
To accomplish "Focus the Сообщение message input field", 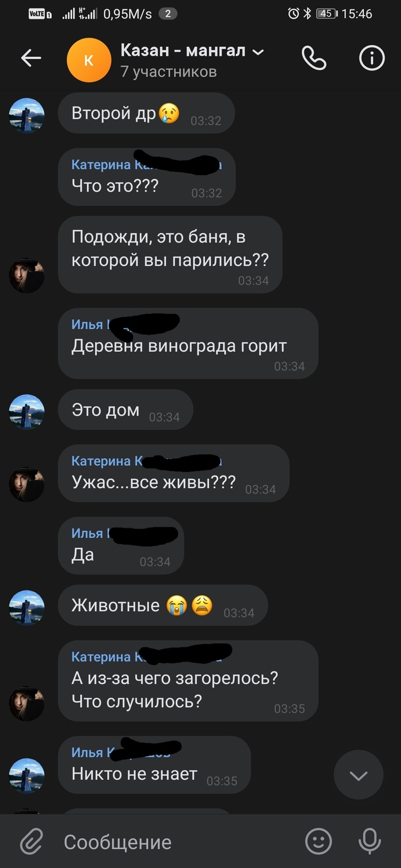I will pyautogui.click(x=172, y=842).
